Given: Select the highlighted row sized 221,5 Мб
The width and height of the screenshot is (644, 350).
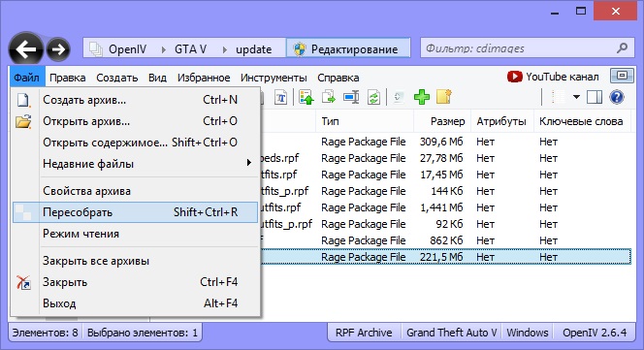Looking at the screenshot, I should click(445, 257).
